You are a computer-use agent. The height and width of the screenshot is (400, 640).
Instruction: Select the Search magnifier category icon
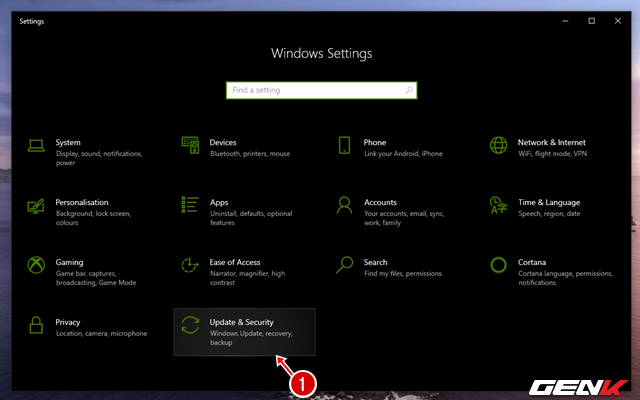[344, 265]
